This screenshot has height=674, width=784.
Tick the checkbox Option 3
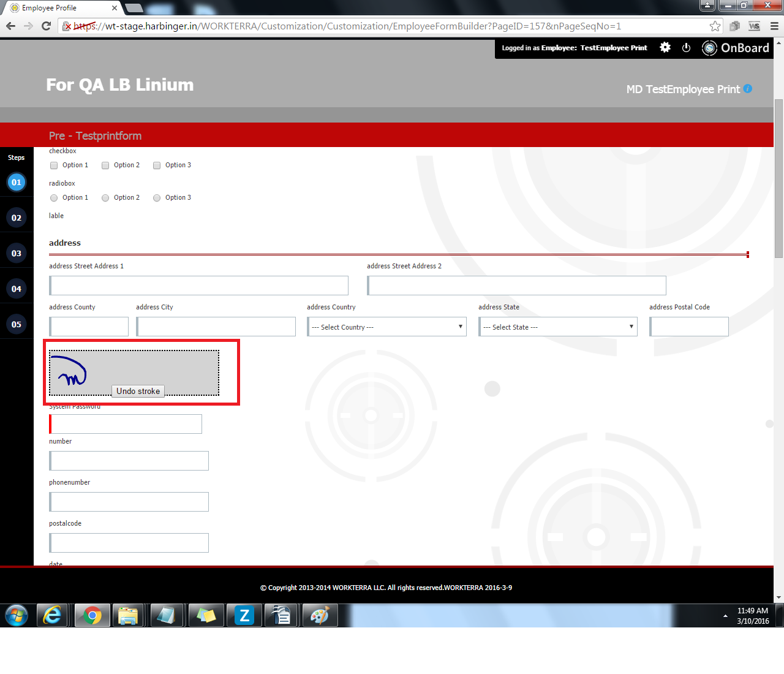click(157, 165)
